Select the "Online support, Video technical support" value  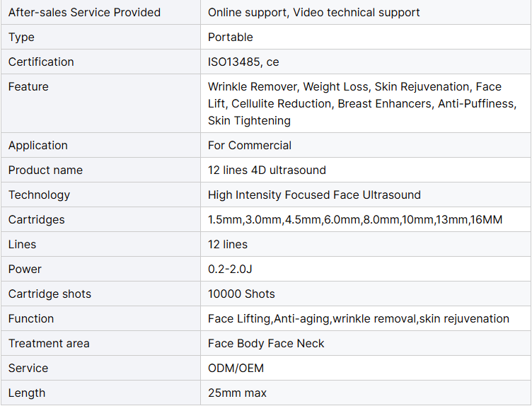click(x=313, y=12)
